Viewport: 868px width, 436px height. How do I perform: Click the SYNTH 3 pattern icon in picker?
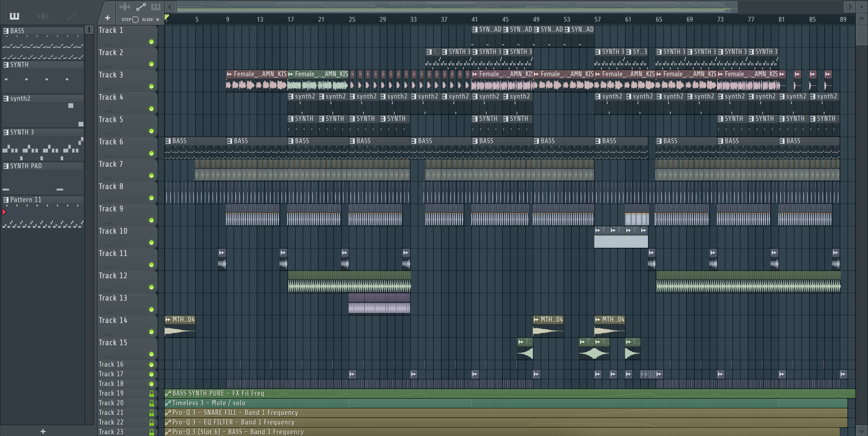coord(6,132)
